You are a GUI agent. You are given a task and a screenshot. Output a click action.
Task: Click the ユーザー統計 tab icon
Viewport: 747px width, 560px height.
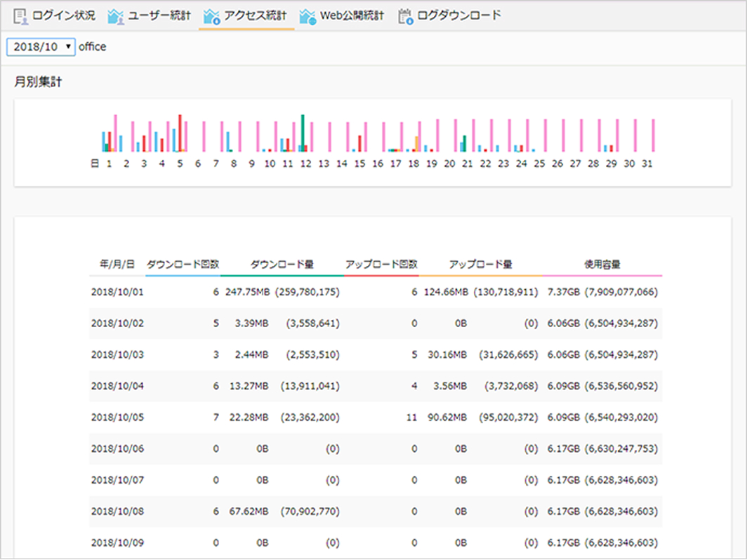point(117,15)
